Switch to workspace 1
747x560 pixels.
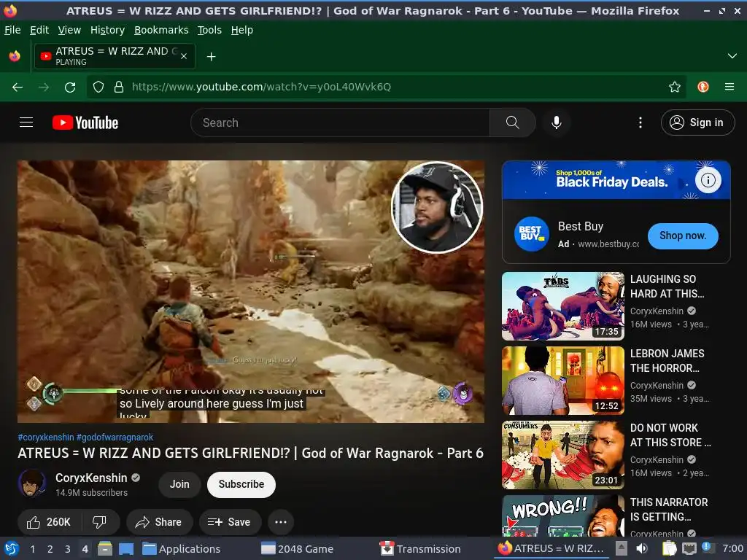(32, 549)
